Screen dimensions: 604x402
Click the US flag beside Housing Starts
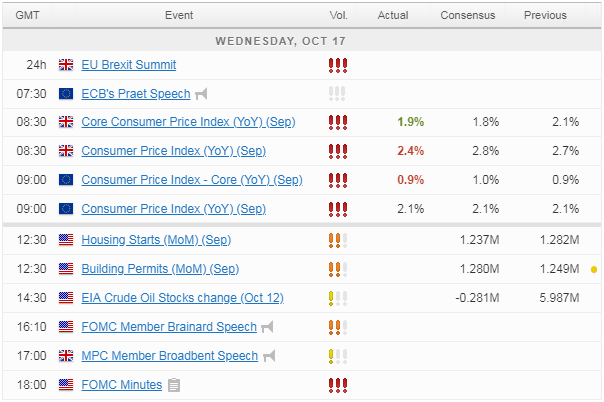(x=67, y=240)
